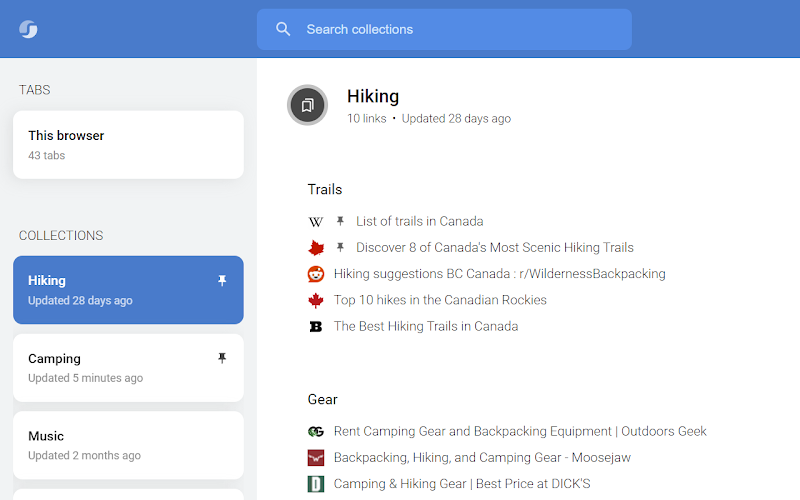This screenshot has width=800, height=500.
Task: Click the search magnifier icon
Action: [283, 29]
